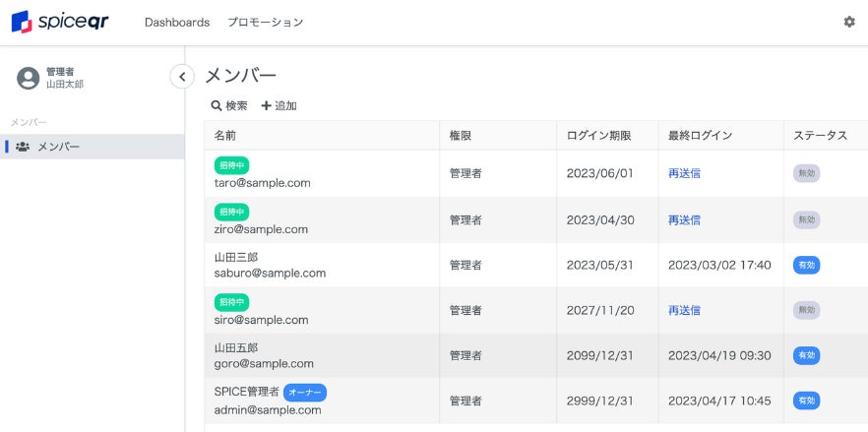868x432 pixels.
Task: Click the オーナー badge beside SPICE管理者
Action: [x=305, y=392]
